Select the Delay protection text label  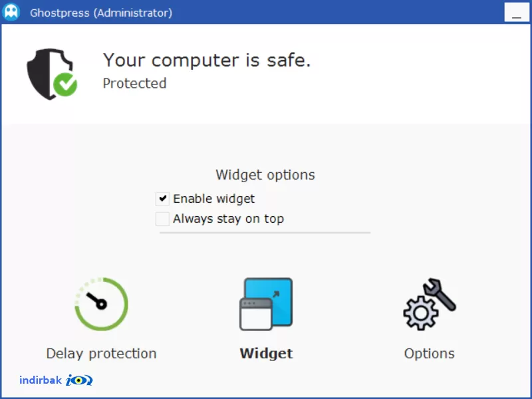[x=101, y=354]
